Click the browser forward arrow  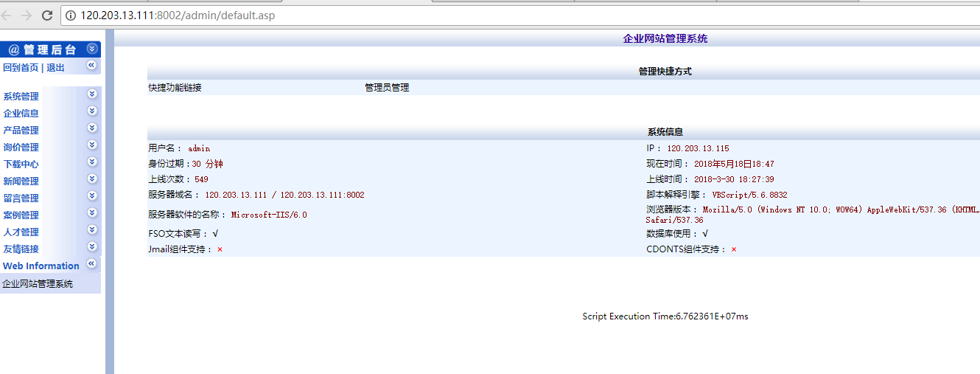tap(27, 15)
